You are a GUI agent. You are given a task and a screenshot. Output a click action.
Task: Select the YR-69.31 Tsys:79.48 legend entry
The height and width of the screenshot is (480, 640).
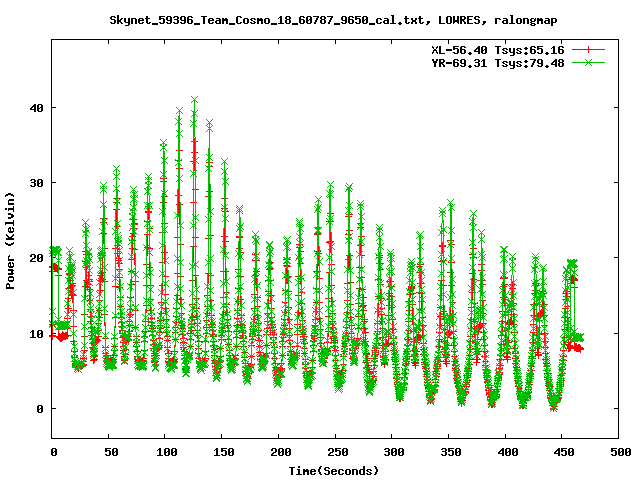coord(498,63)
